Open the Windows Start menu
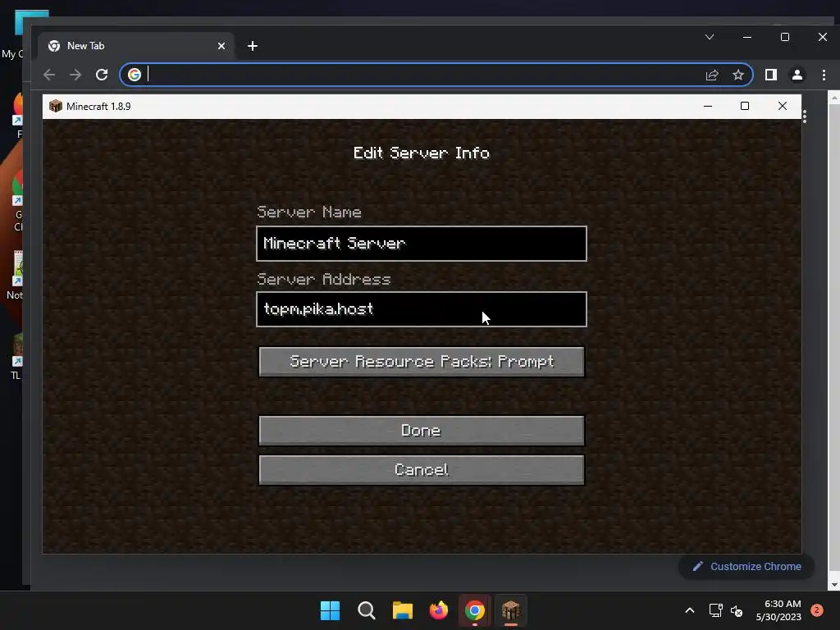The height and width of the screenshot is (630, 840). pyautogui.click(x=330, y=610)
